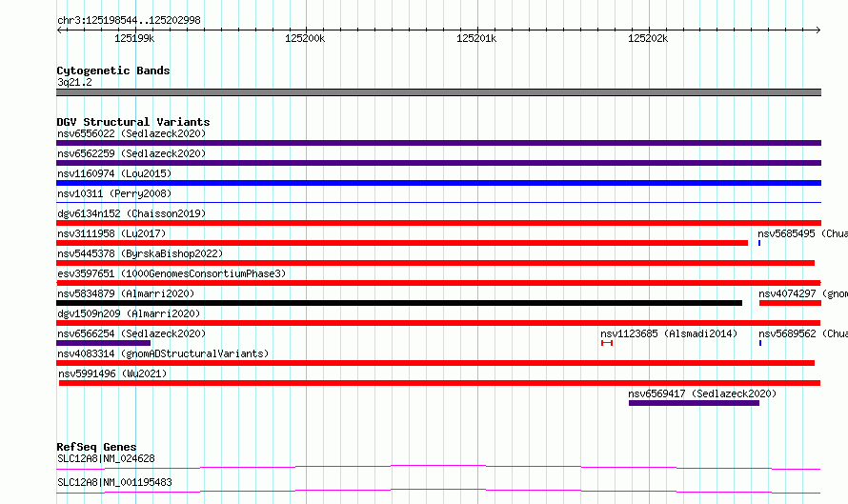Click the SLC12A8|NM_001195483 gene label
This screenshot has width=848, height=504.
pyautogui.click(x=114, y=482)
